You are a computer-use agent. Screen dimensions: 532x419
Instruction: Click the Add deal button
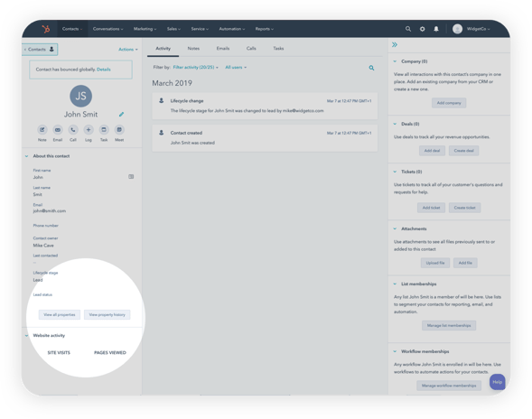[x=432, y=151]
